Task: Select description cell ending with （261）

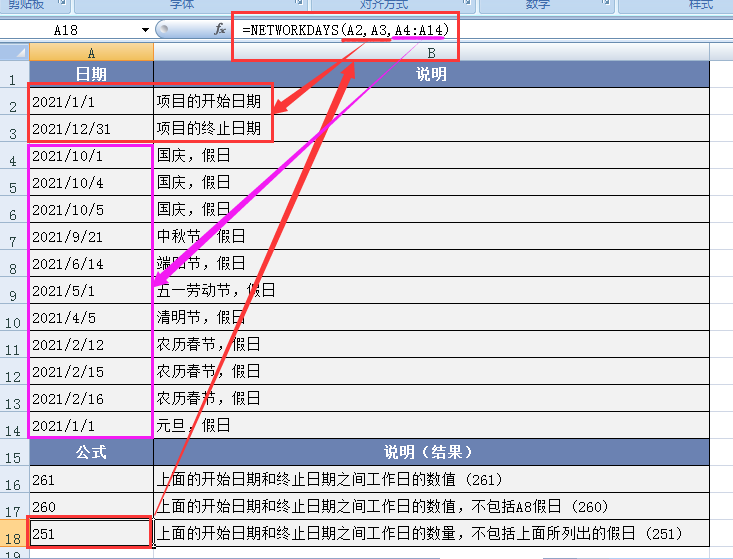Action: pos(431,480)
